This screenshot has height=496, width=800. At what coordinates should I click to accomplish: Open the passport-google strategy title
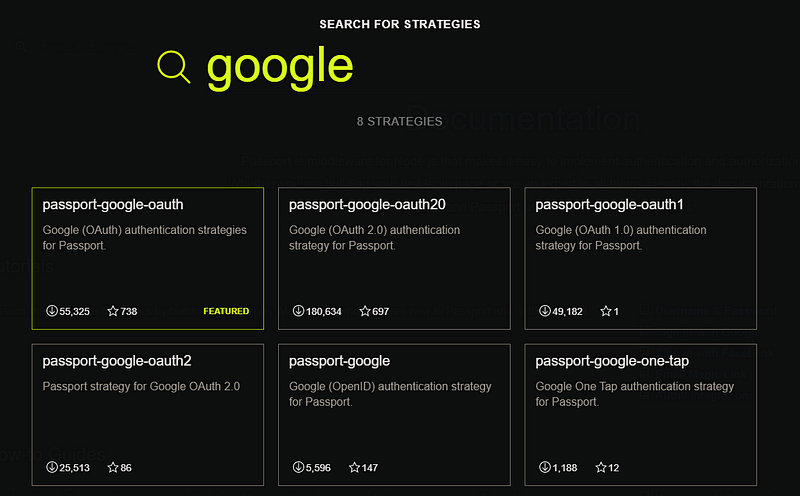[x=339, y=361]
